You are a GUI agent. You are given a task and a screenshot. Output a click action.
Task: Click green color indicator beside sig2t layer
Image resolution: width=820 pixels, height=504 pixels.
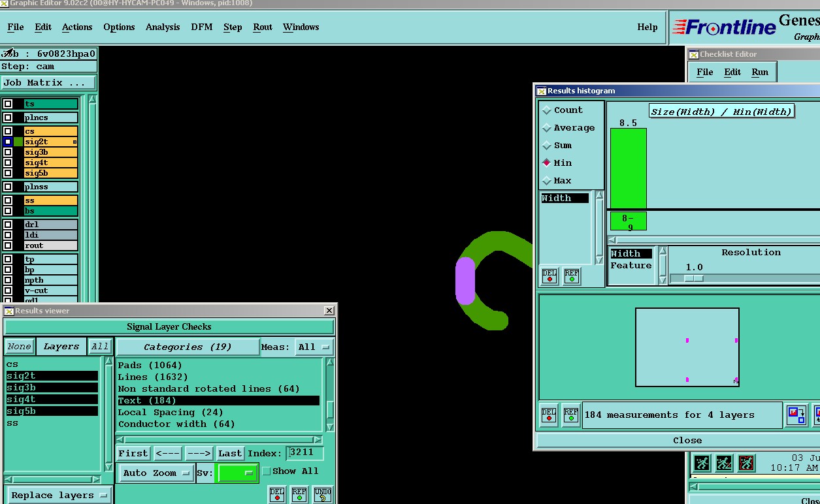point(18,142)
